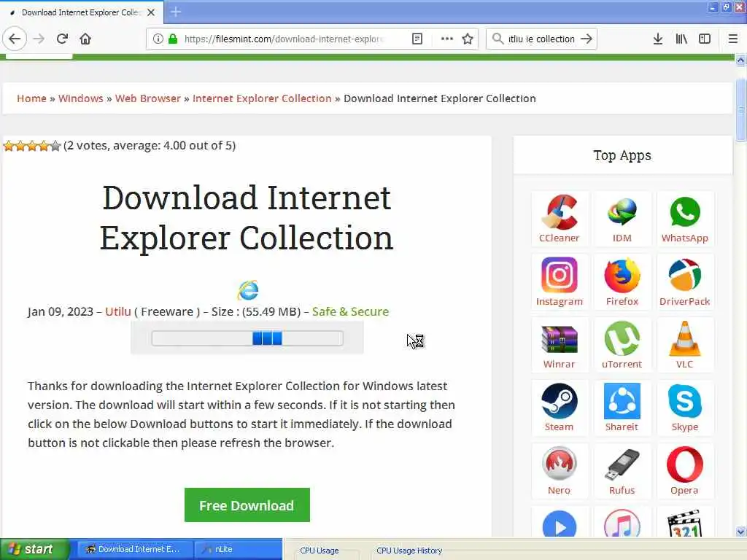Viewport: 747px width, 560px height.
Task: Open page actions three-dots menu
Action: click(447, 39)
